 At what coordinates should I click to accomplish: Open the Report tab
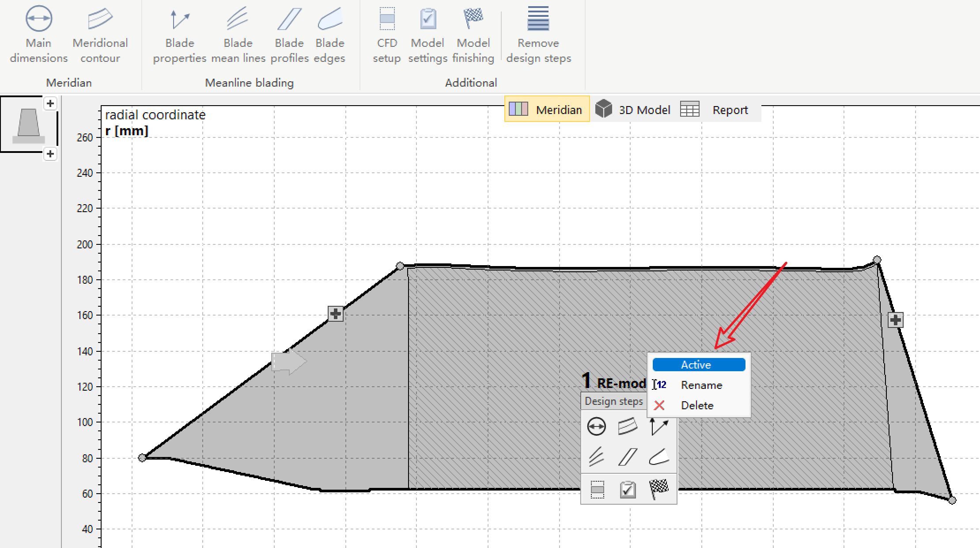715,109
